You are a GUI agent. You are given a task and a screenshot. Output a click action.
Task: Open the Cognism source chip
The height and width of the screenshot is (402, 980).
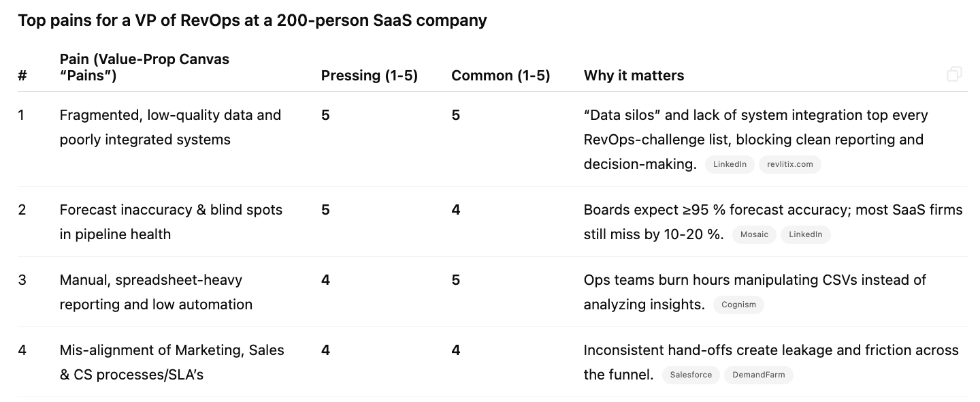coord(738,305)
